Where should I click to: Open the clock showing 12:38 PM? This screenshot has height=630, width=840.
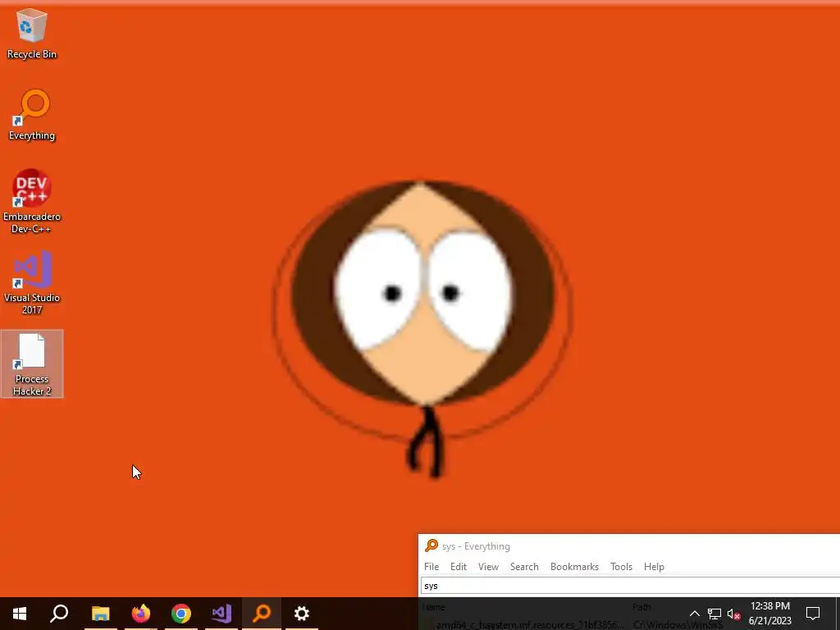[x=769, y=614]
